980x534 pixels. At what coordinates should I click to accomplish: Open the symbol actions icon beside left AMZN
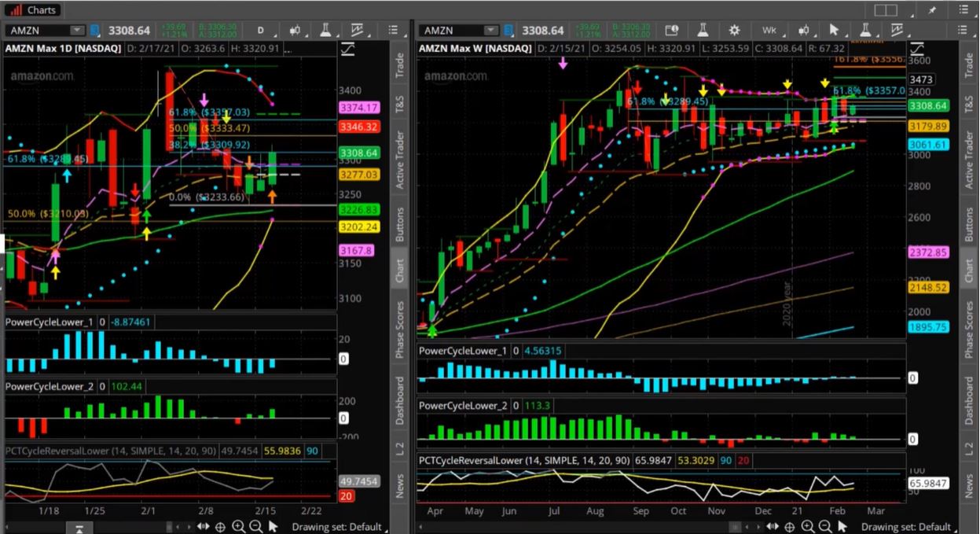click(95, 31)
